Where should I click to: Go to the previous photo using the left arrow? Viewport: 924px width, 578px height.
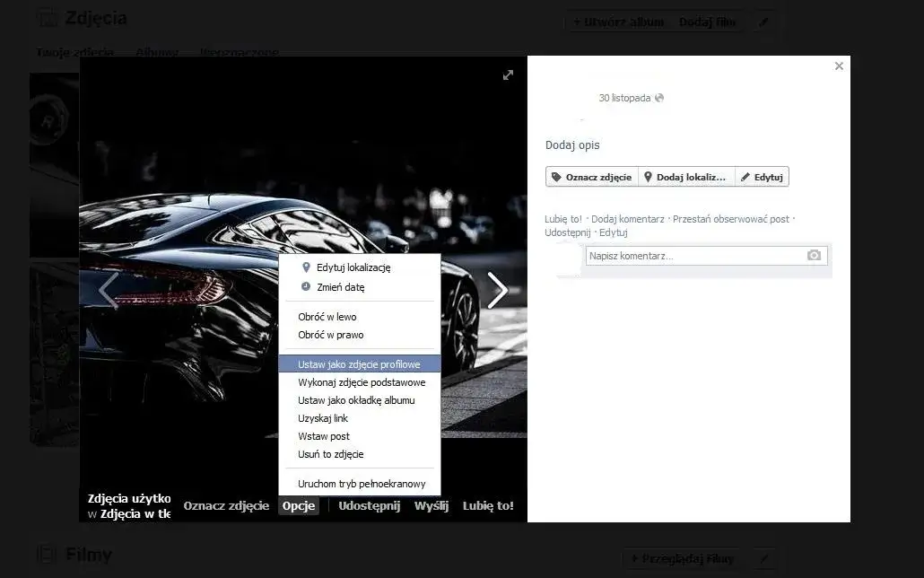coord(108,290)
